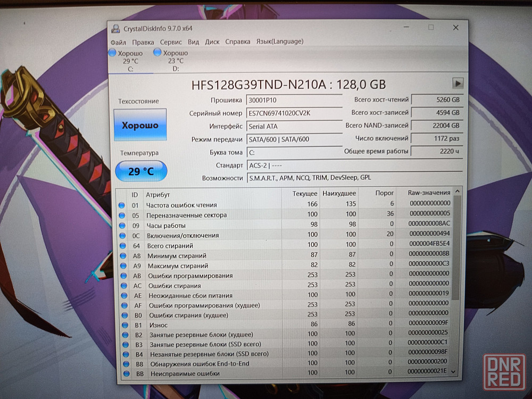This screenshot has height=399, width=532.
Task: Click the serial number field
Action: pyautogui.click(x=294, y=113)
